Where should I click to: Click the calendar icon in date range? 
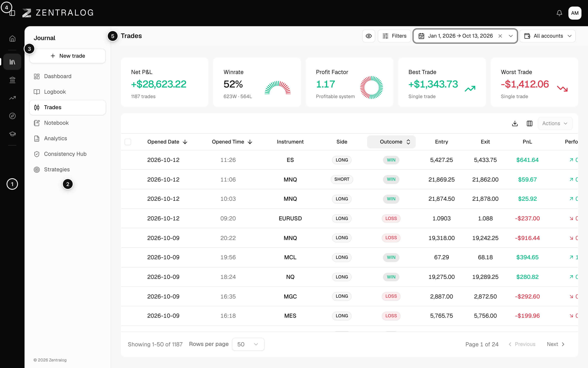[x=421, y=36]
